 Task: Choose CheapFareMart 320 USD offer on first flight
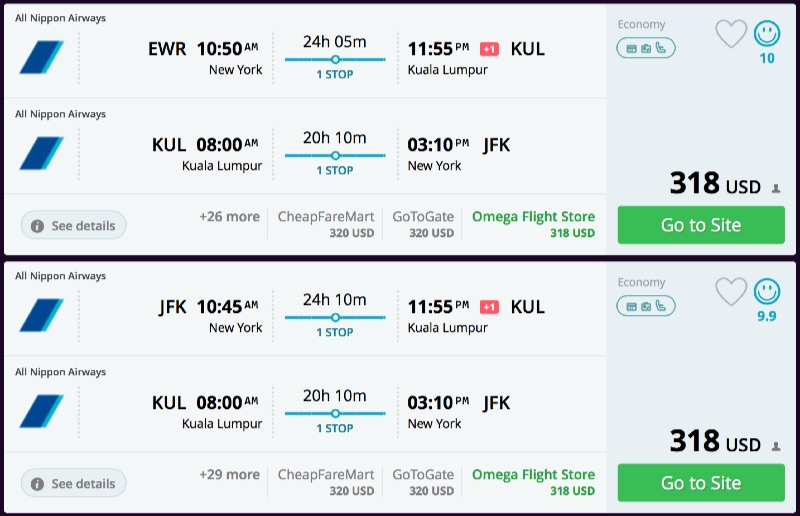325,224
